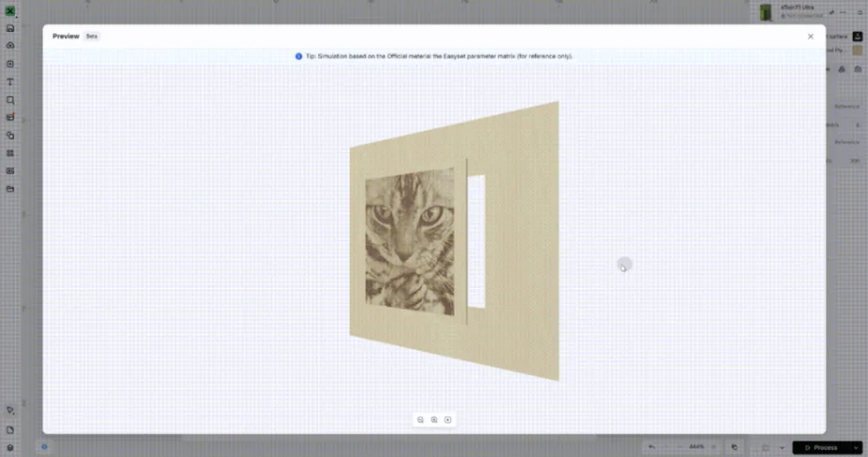The image size is (868, 457).
Task: Open the folder icon in sidebar
Action: [x=10, y=189]
